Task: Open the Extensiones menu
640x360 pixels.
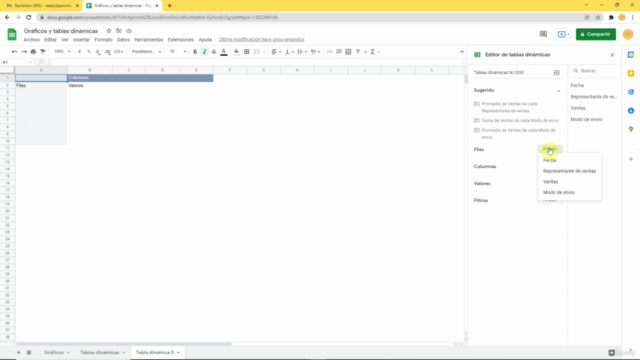Action: coord(180,40)
